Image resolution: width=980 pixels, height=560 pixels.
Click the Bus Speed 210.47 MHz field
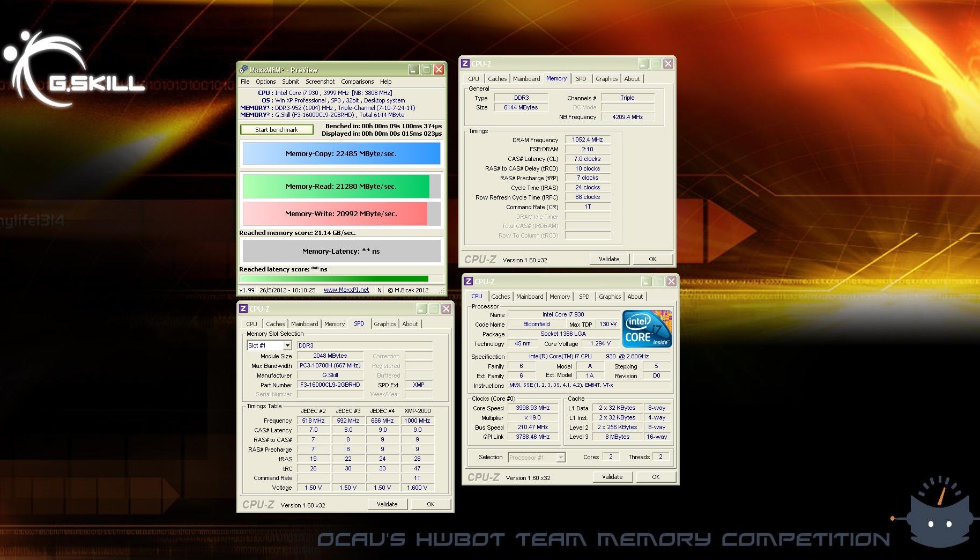click(533, 427)
